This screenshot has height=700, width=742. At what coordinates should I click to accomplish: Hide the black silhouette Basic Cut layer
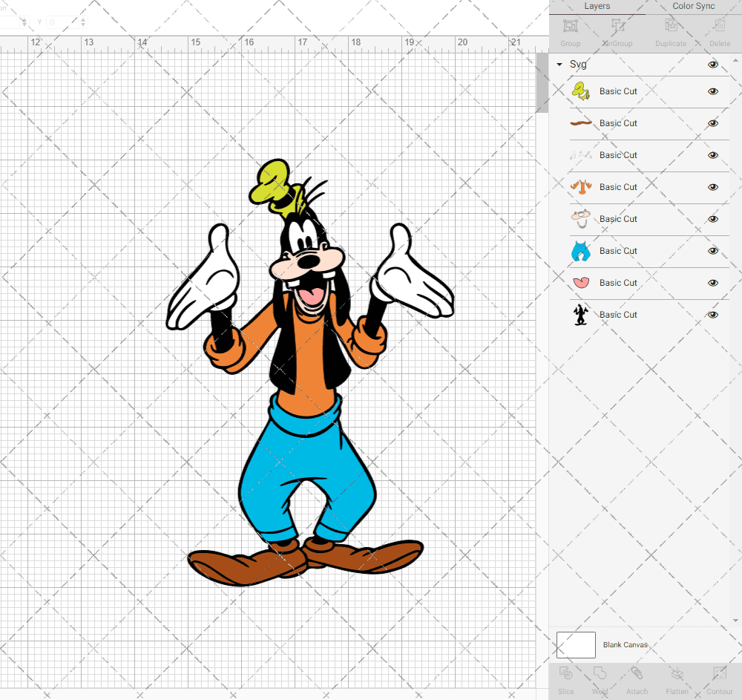coord(713,315)
